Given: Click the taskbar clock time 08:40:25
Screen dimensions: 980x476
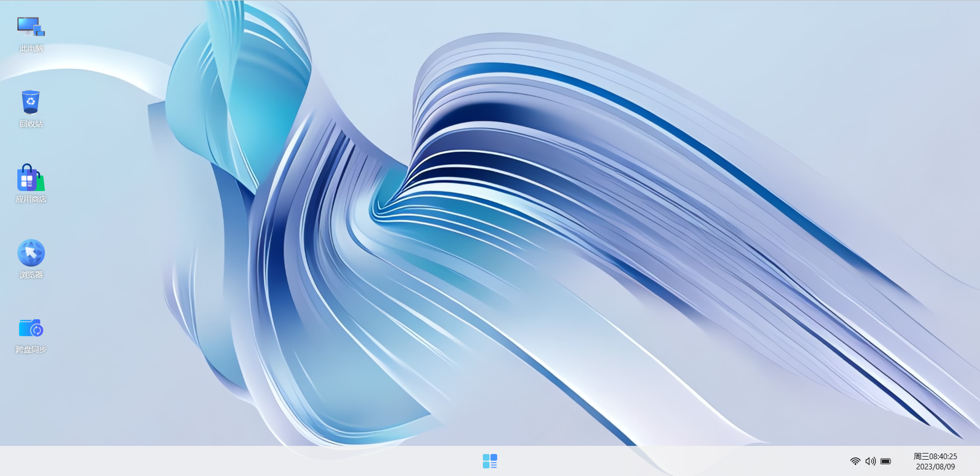Looking at the screenshot, I should coord(943,457).
